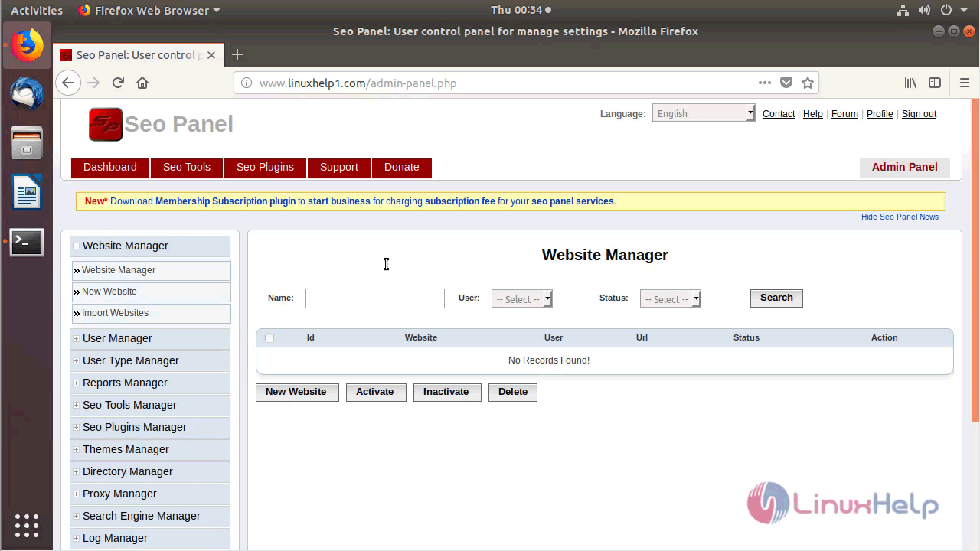Open the Support tab
This screenshot has width=980, height=551.
pos(339,168)
